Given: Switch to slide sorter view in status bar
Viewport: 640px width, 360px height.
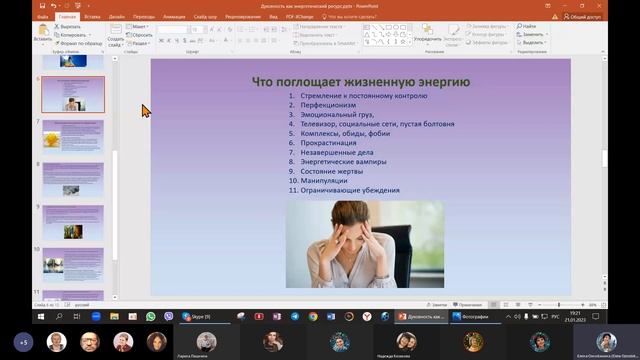Looking at the screenshot, I should [506, 305].
